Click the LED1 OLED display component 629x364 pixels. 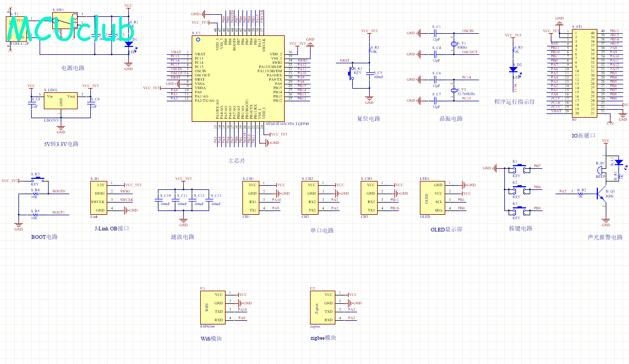[x=433, y=198]
